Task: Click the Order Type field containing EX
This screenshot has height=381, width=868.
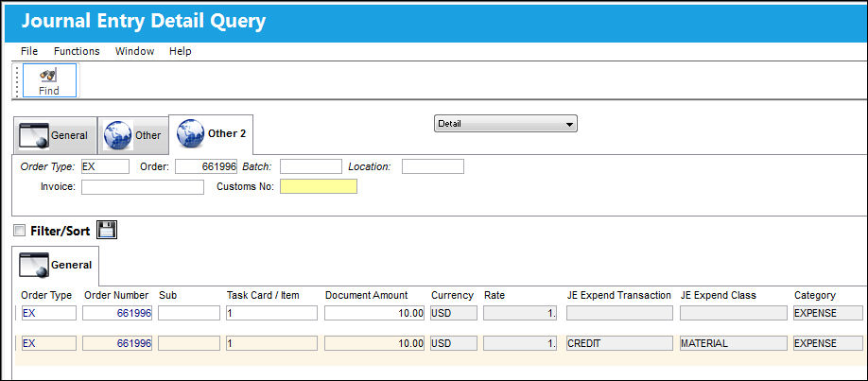Action: pos(105,166)
